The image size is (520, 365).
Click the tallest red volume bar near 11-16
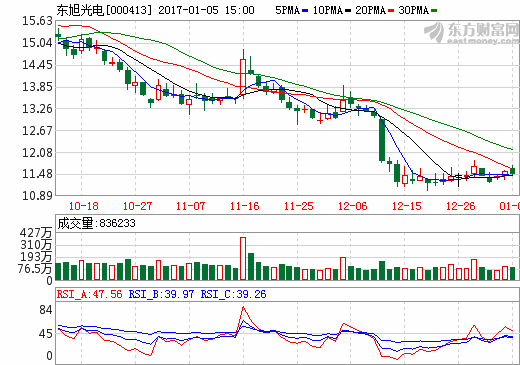243,258
